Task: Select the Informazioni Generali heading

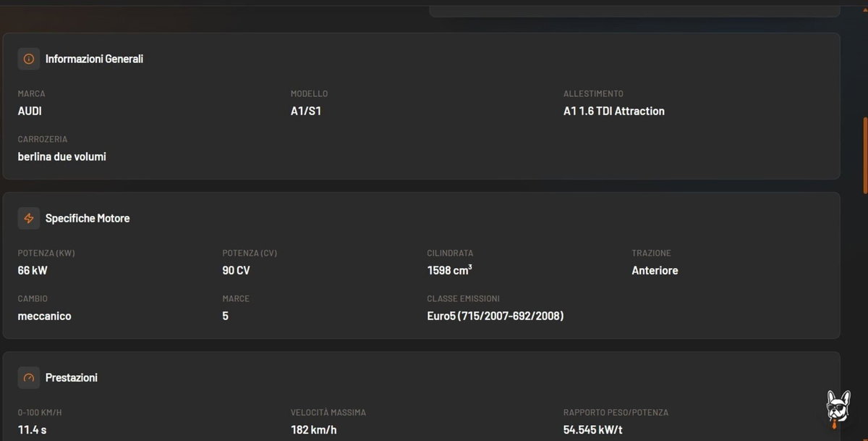Action: 94,59
